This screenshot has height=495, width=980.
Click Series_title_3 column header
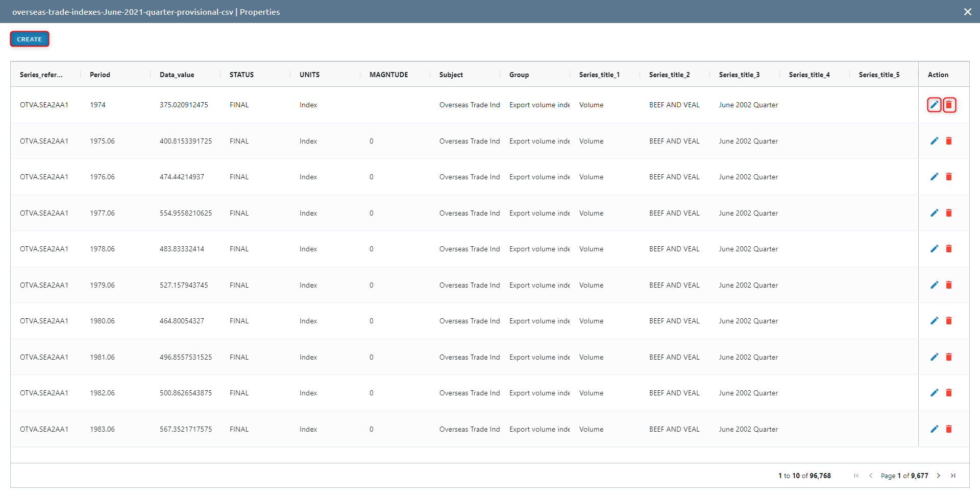coord(739,75)
